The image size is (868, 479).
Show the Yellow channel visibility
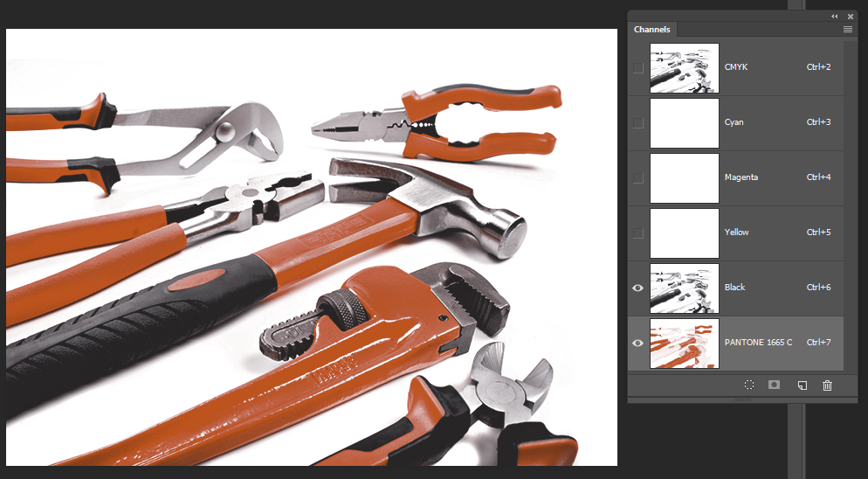coord(638,233)
